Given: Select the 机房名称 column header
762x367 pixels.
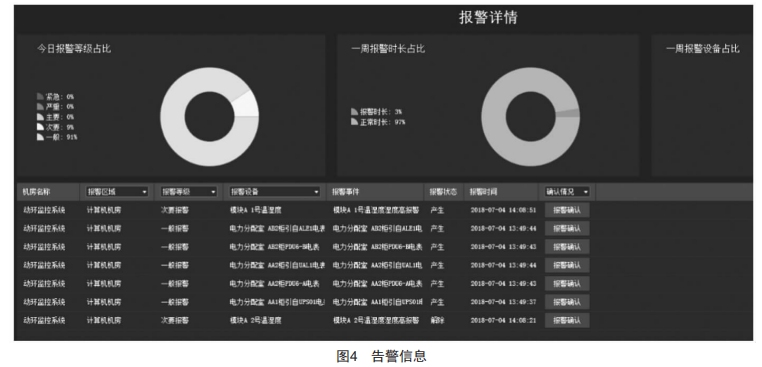Looking at the screenshot, I should point(36,192).
